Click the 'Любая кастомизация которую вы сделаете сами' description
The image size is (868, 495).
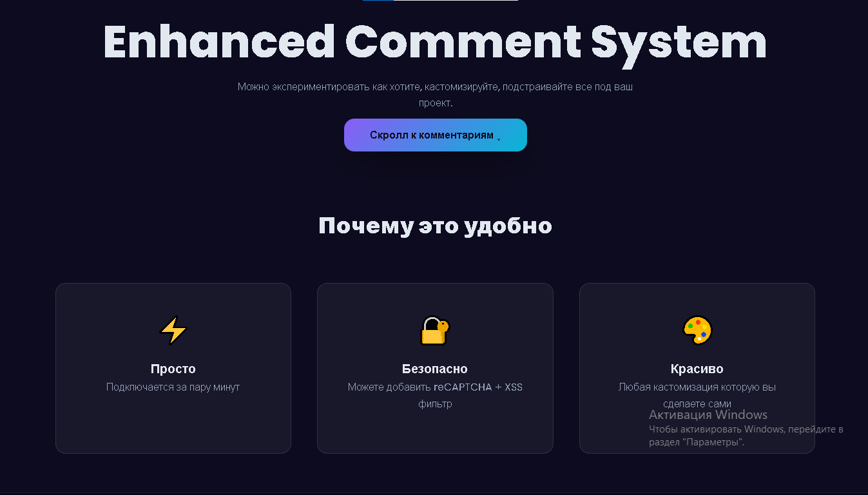pyautogui.click(x=697, y=396)
